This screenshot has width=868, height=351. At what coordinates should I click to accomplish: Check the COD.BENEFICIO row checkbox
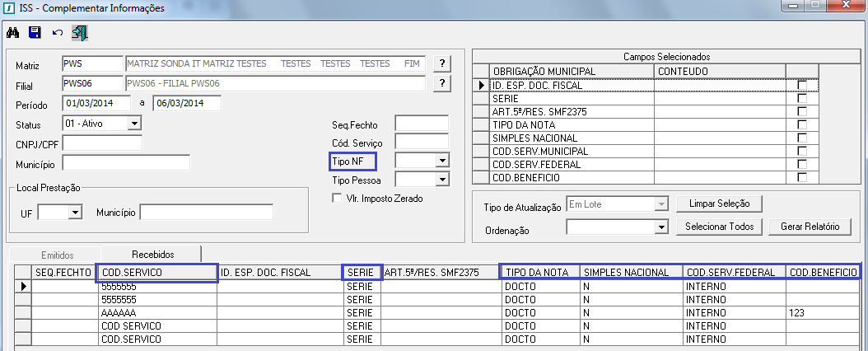click(802, 178)
